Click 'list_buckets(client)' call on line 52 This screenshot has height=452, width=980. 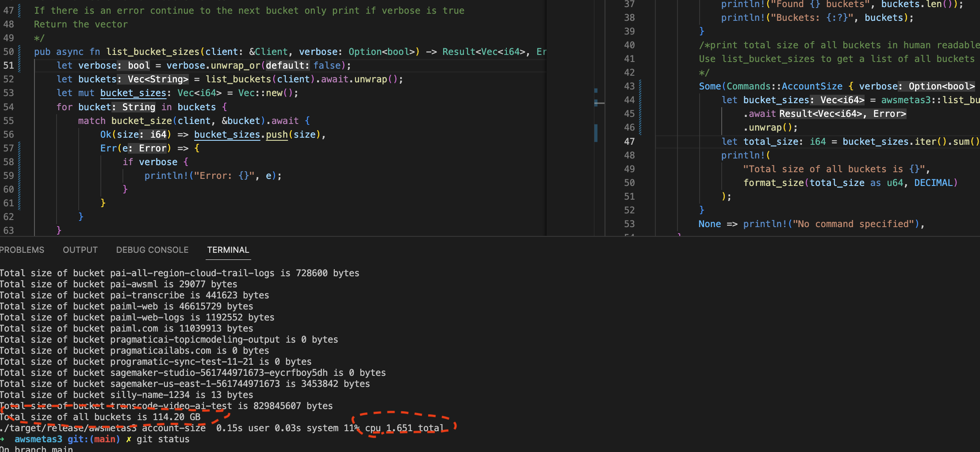[x=260, y=79]
